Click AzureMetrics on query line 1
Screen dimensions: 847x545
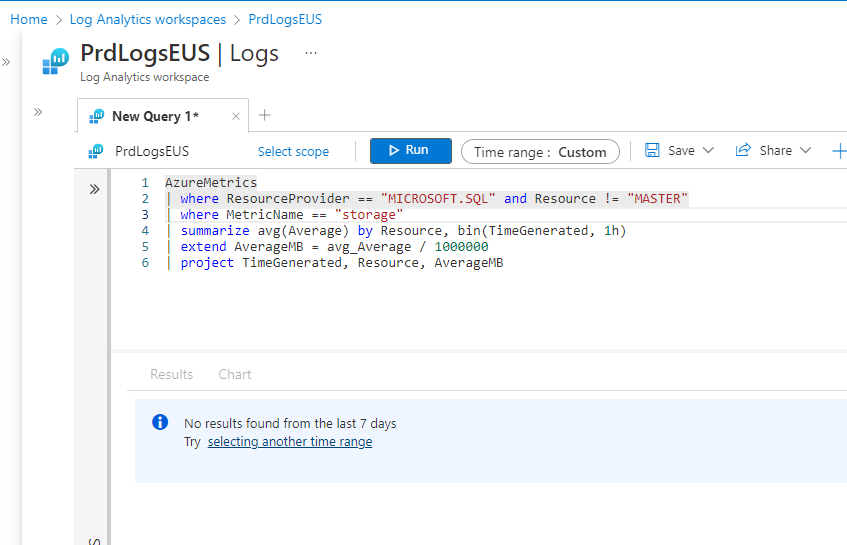click(x=211, y=183)
